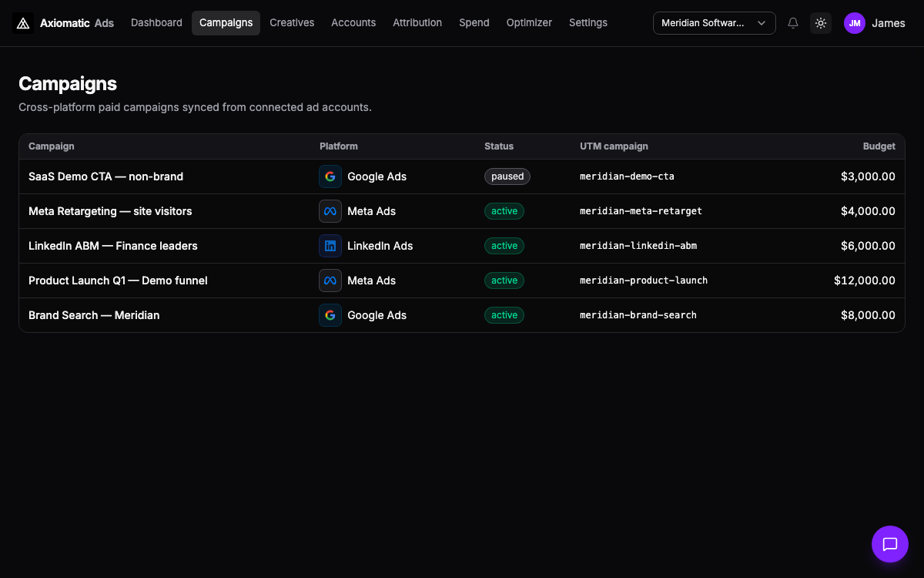Click the UTM campaign column header
This screenshot has height=578, width=924.
click(x=614, y=146)
